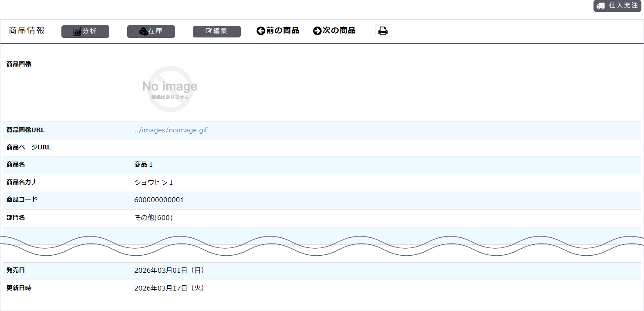Open the 仕入発注 purchase order button
The height and width of the screenshot is (311, 644).
pos(617,6)
